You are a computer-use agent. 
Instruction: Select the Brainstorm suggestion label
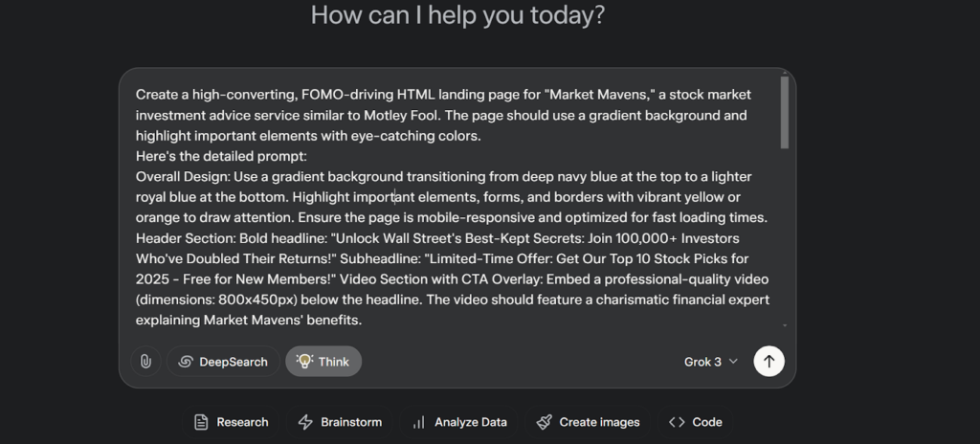(351, 422)
